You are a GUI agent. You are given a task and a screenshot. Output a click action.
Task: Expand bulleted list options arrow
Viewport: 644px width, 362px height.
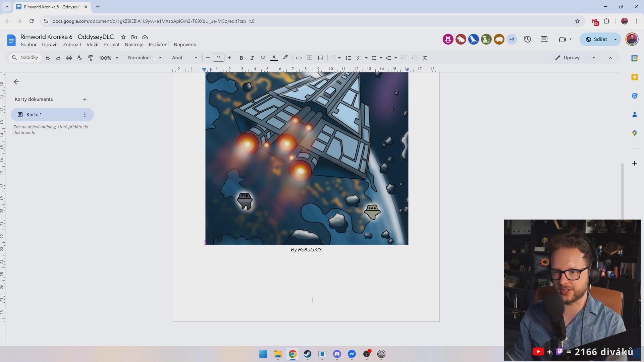click(x=381, y=58)
